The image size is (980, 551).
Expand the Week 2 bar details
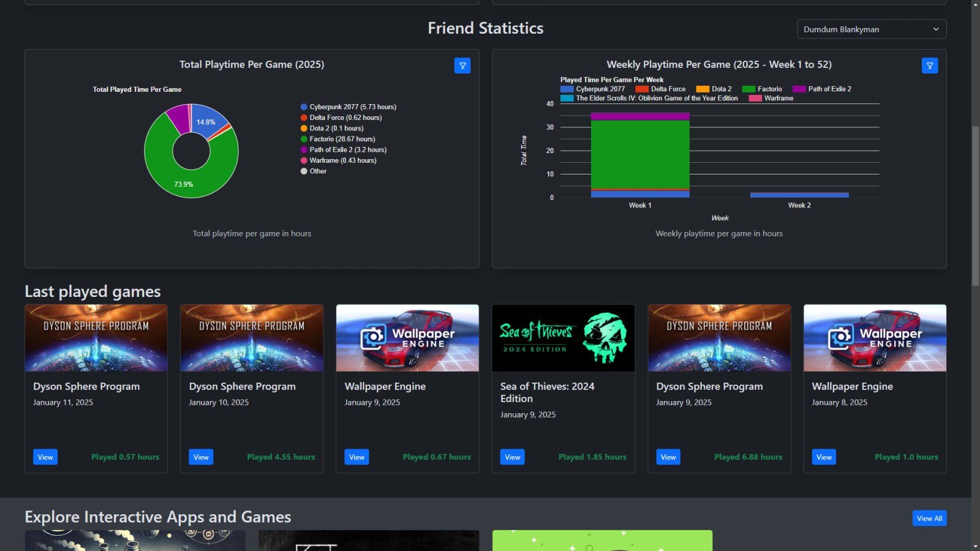tap(799, 195)
